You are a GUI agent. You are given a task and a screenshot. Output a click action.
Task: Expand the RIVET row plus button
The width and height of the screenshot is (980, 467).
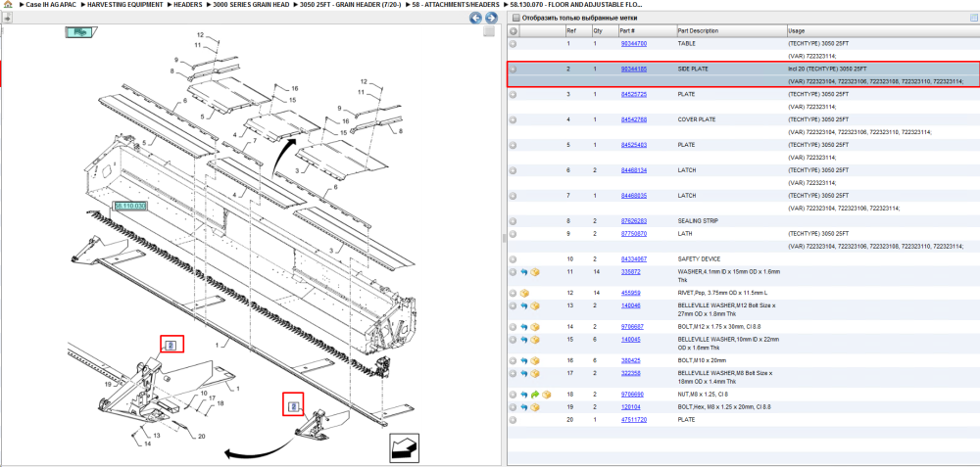pos(514,293)
